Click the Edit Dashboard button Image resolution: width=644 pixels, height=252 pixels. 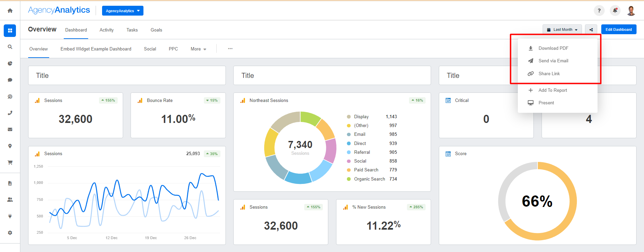point(619,30)
